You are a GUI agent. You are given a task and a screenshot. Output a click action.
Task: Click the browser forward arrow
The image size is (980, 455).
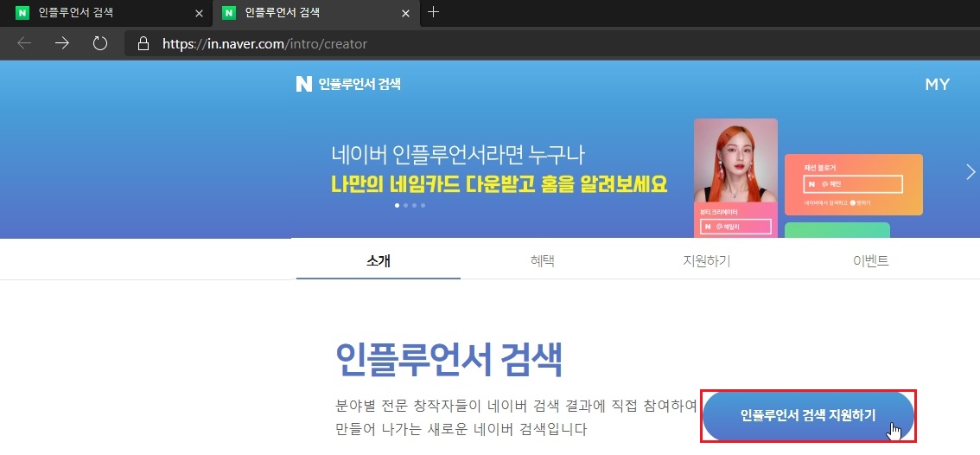62,43
